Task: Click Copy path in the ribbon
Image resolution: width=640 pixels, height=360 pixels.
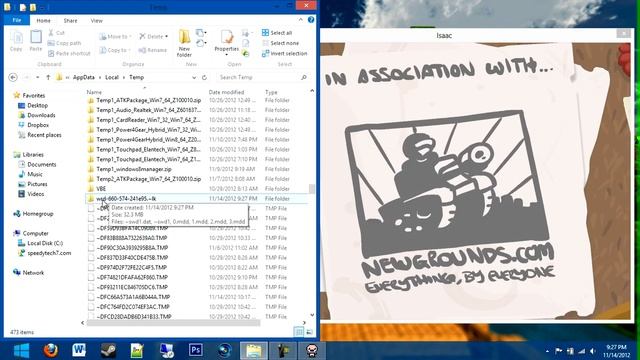Action: pyautogui.click(x=64, y=43)
